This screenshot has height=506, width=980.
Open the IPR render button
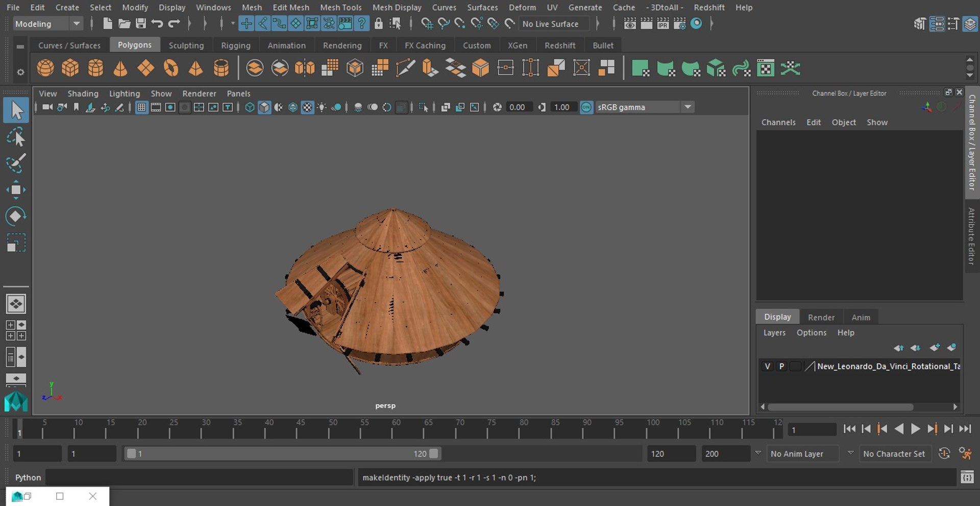(x=663, y=23)
